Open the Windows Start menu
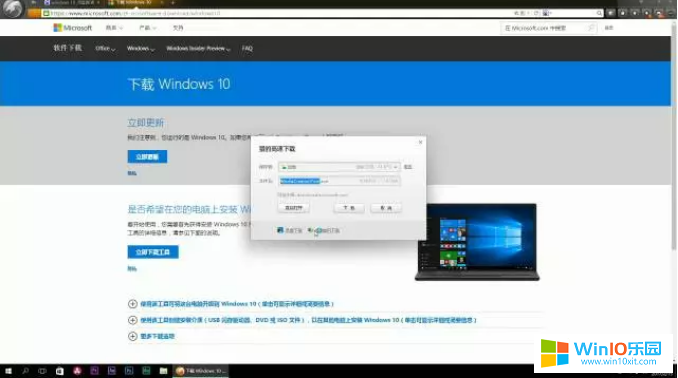Viewport: 678px width, 378px height. [8, 371]
